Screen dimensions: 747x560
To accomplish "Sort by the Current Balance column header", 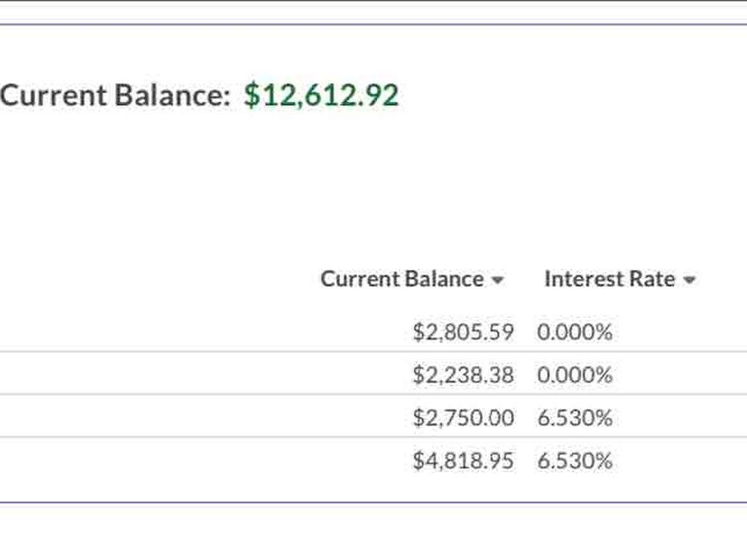I will click(x=402, y=279).
